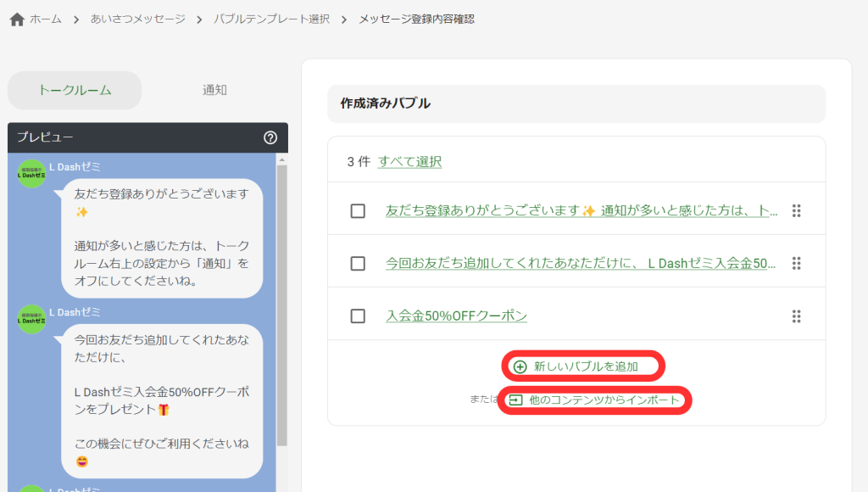Click the drag handle for the second bubble
868x492 pixels.
pos(796,263)
